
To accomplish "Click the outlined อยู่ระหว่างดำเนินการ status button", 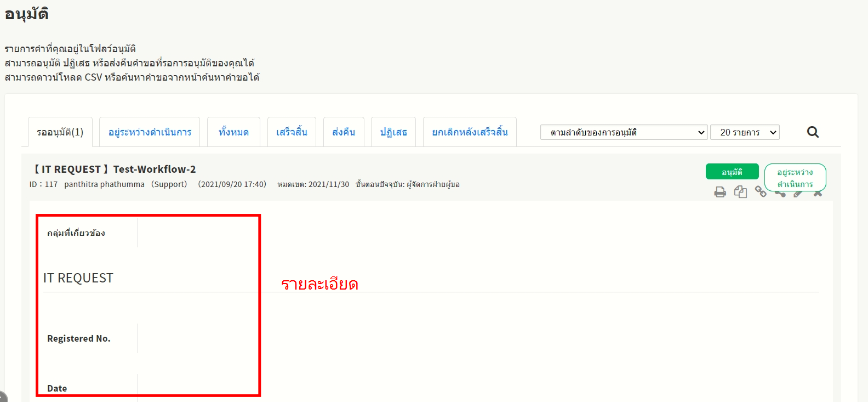I will point(795,174).
